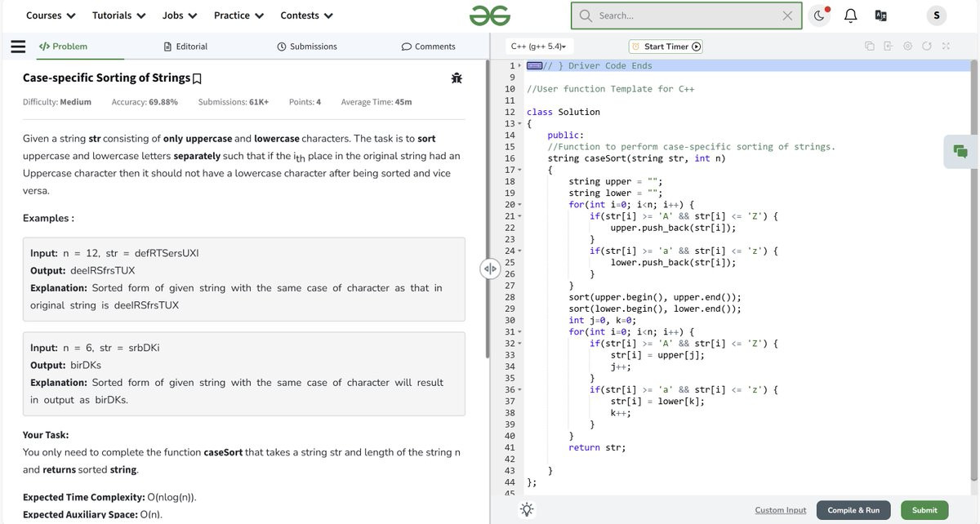Screen dimensions: 980x524
Task: Collapse the if block at line 21
Action: coord(519,216)
